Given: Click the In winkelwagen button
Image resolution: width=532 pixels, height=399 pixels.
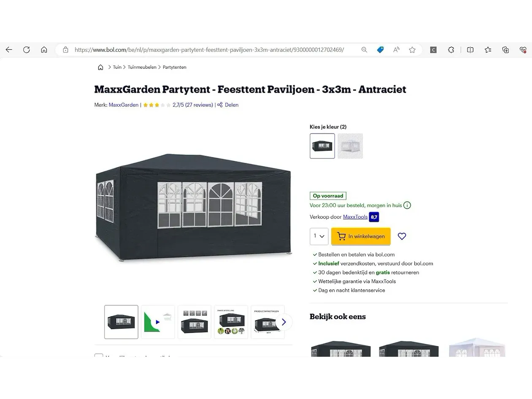Looking at the screenshot, I should tap(361, 236).
